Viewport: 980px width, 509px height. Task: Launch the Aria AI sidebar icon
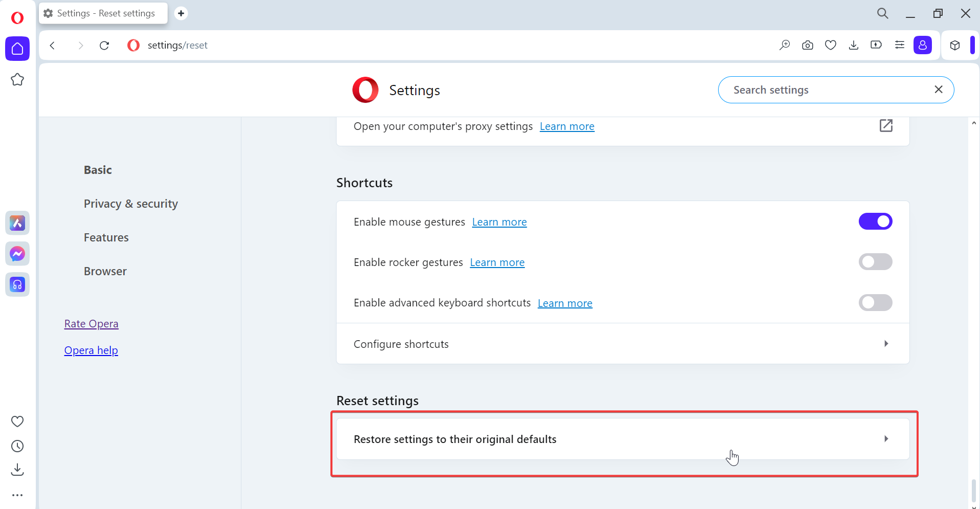(17, 223)
